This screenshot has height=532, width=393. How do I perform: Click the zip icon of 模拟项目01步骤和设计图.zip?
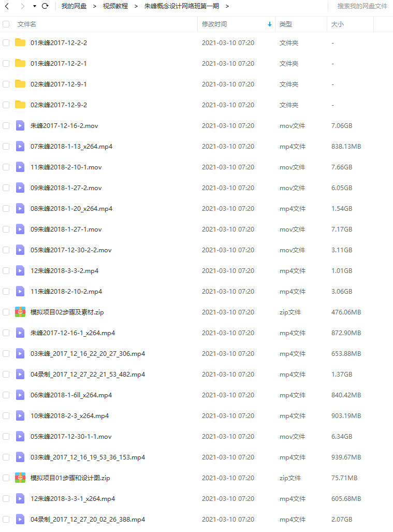tap(20, 478)
